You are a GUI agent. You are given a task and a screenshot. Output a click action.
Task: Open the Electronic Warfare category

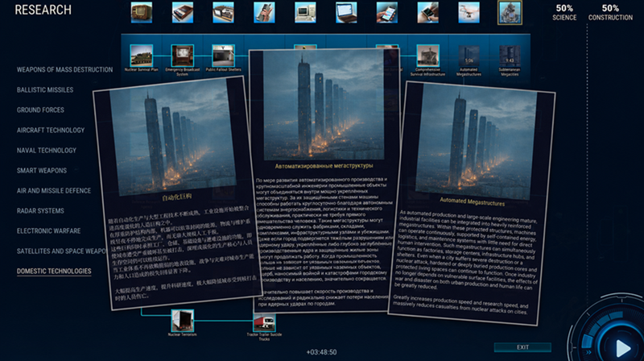(48, 230)
